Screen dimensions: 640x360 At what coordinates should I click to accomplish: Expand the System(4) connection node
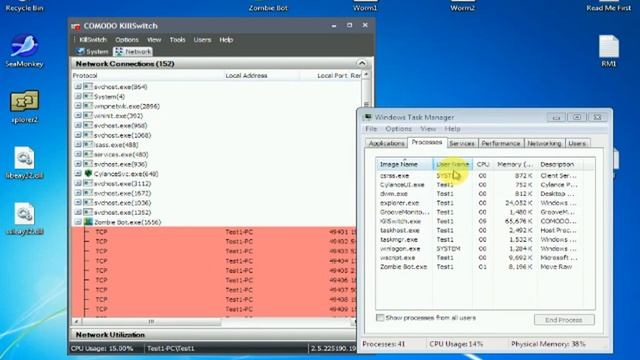[78, 96]
